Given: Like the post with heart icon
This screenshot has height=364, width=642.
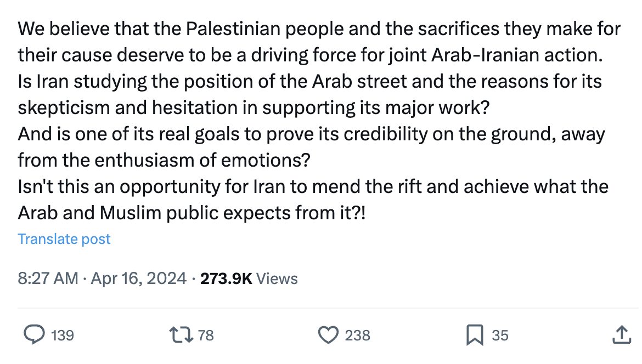Looking at the screenshot, I should pyautogui.click(x=328, y=334).
